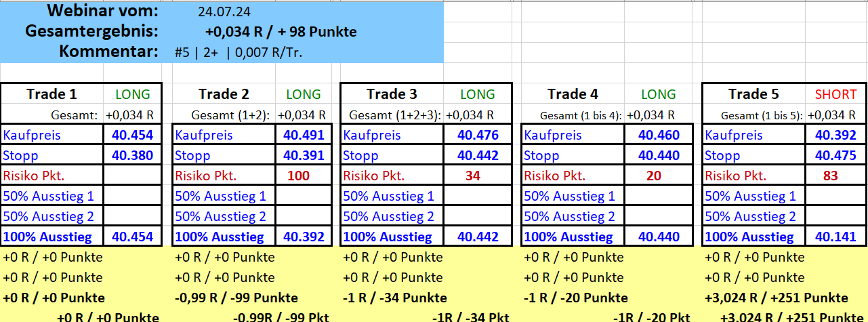Select Trade 5 100% Ausstieg value 40.141
Screen dimensions: 868x322
[x=835, y=237]
